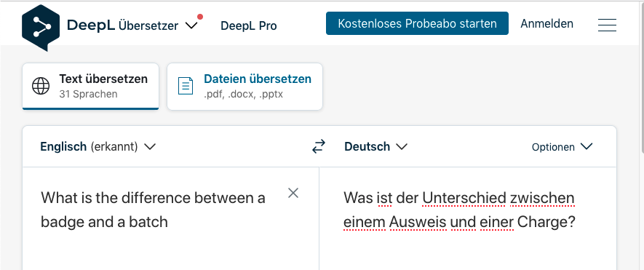Click the translated word Ausweis

pyautogui.click(x=417, y=222)
